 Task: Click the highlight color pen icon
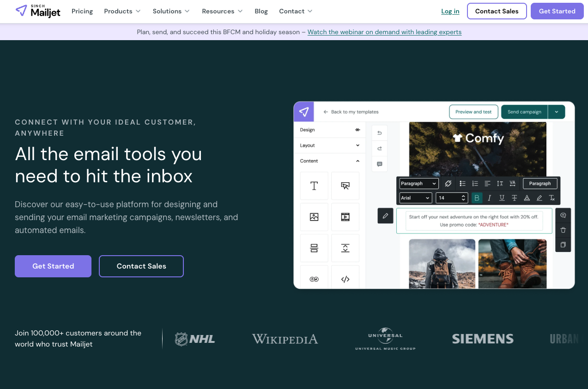click(x=540, y=198)
